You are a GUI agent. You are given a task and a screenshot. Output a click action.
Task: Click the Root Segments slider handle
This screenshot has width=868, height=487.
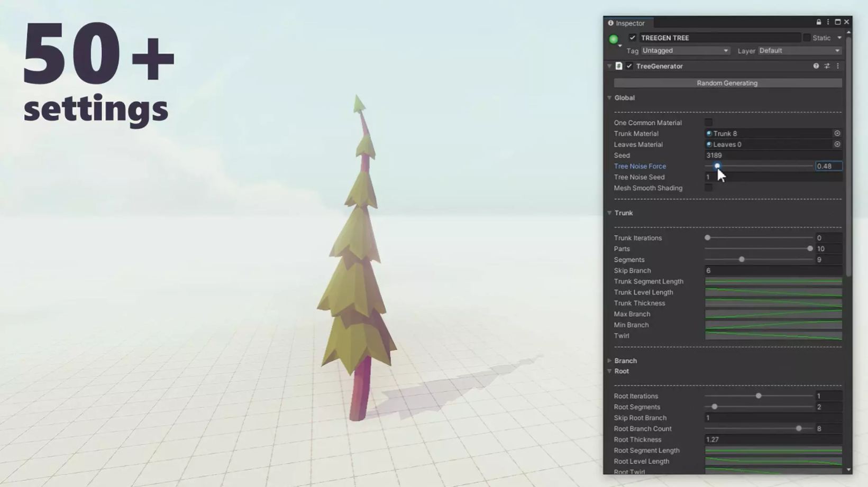(715, 407)
